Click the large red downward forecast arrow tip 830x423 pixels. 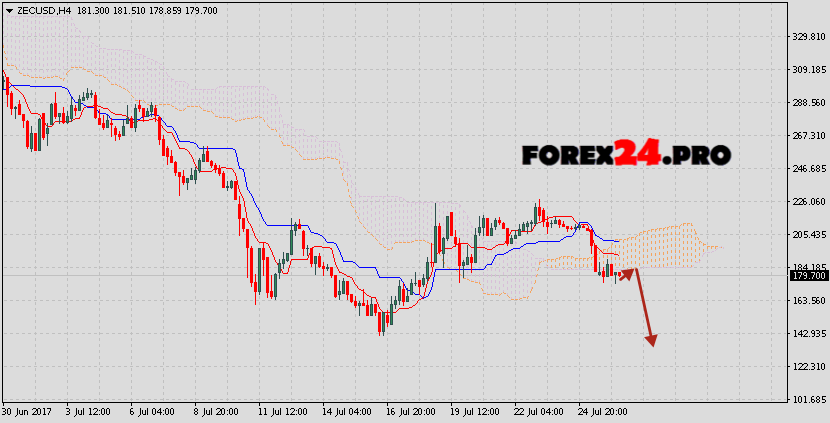[651, 342]
